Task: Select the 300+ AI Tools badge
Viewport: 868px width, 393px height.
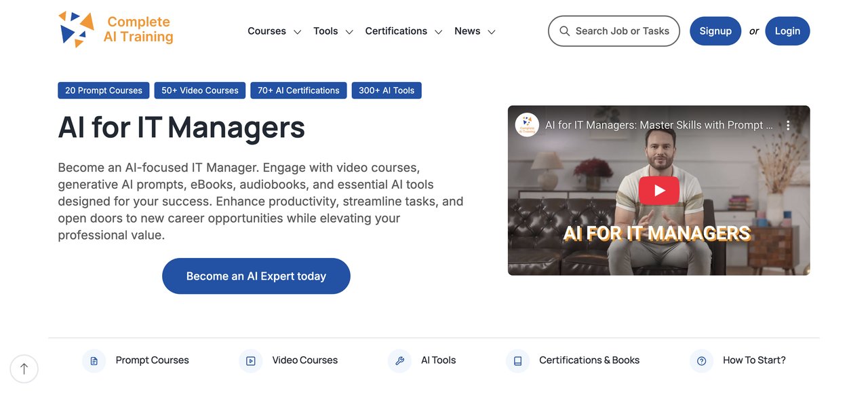Action: (387, 90)
